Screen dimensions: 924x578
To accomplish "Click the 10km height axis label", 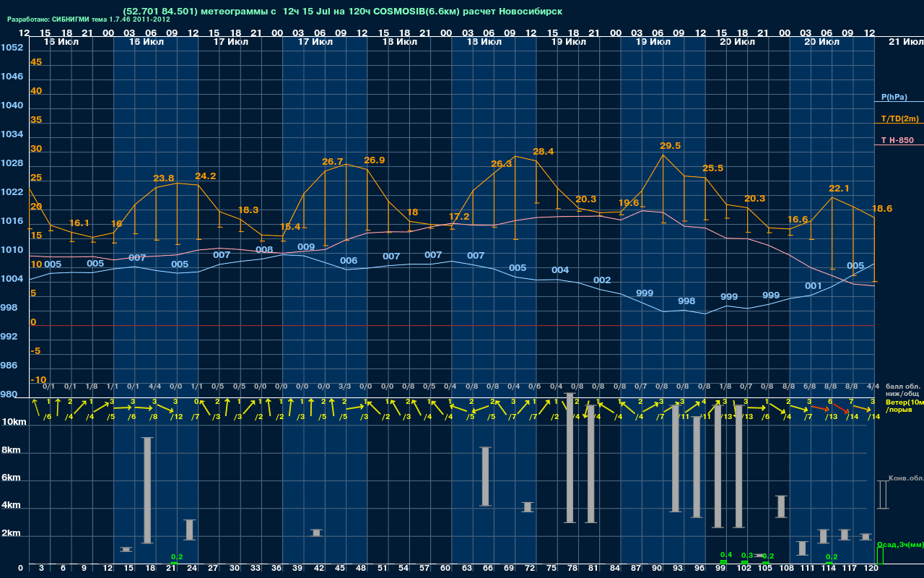I will click(14, 422).
